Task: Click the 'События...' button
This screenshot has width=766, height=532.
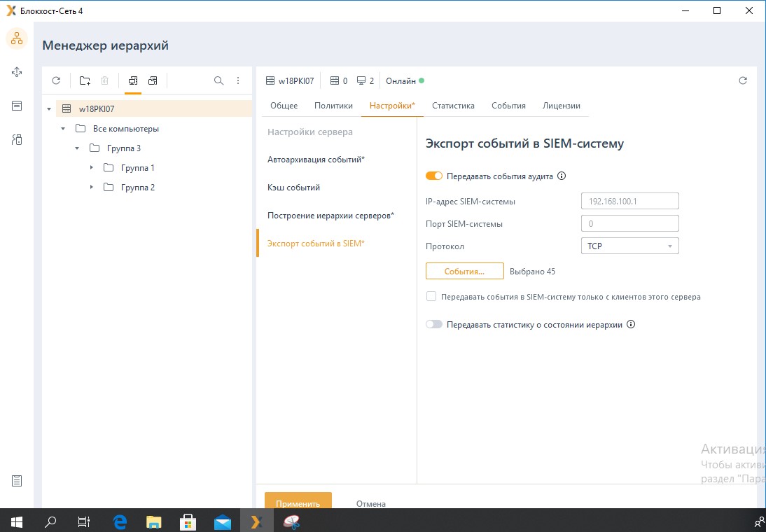Action: coord(465,271)
